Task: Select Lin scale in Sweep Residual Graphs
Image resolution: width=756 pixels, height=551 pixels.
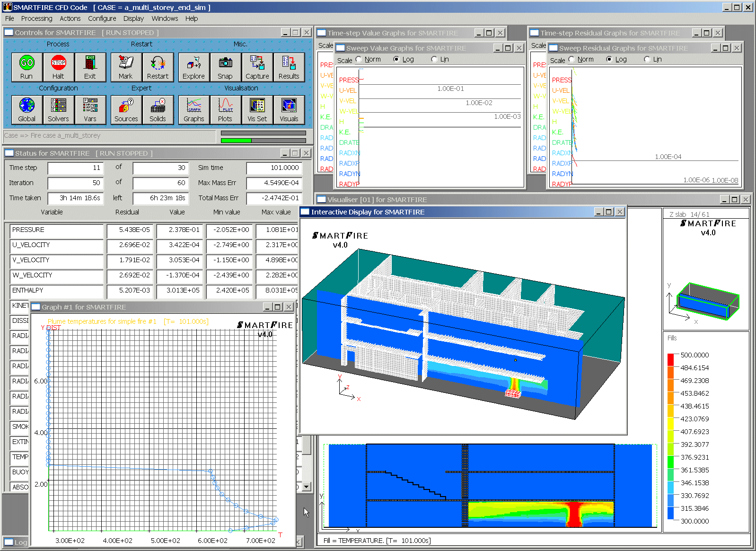Action: click(x=647, y=59)
